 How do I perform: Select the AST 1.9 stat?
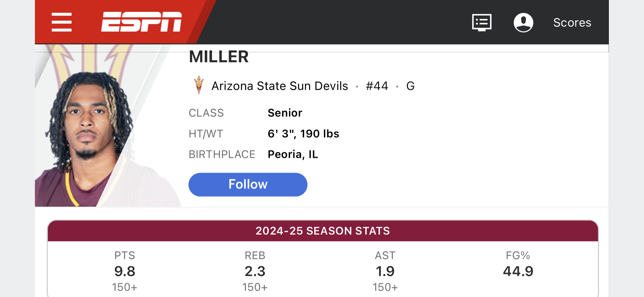(x=385, y=271)
